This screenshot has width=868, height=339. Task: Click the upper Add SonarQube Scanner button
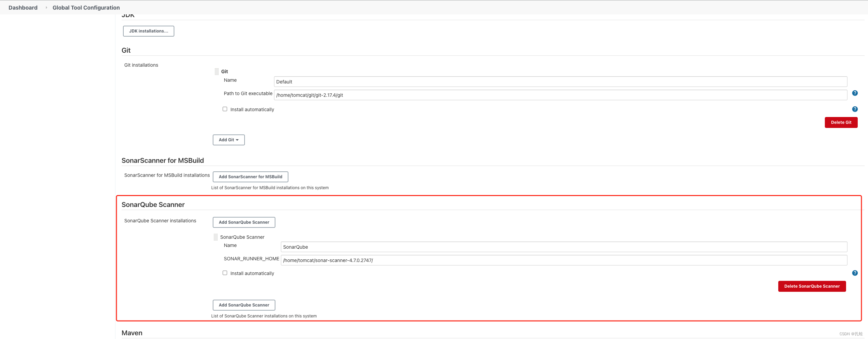pyautogui.click(x=244, y=222)
